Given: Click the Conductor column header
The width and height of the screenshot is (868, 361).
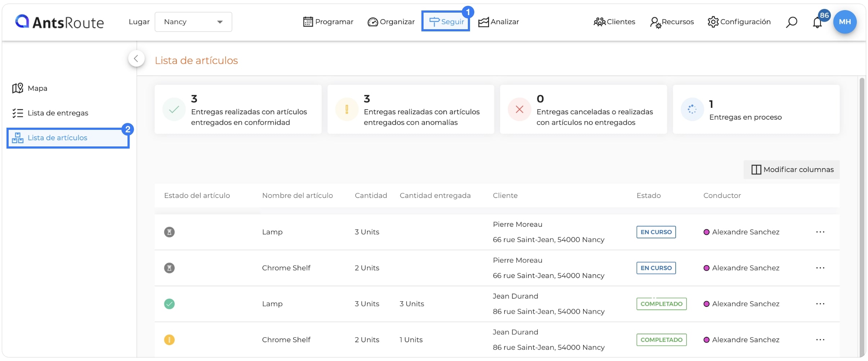Looking at the screenshot, I should (x=722, y=195).
